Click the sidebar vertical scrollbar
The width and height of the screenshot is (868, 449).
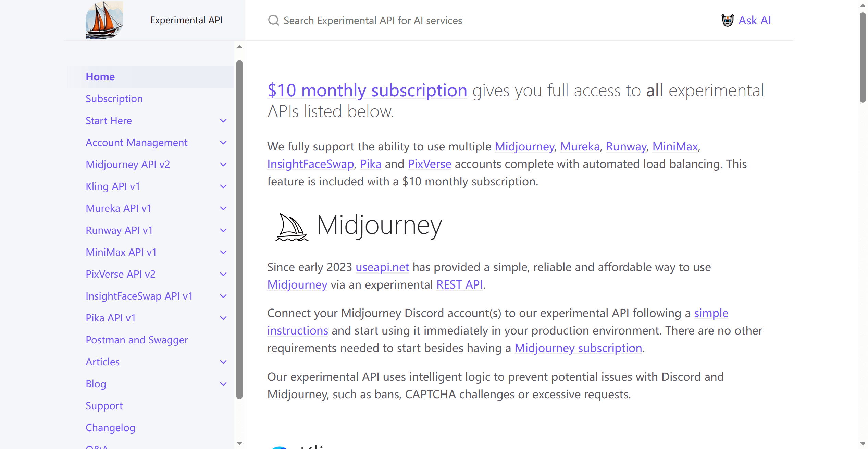tap(239, 229)
